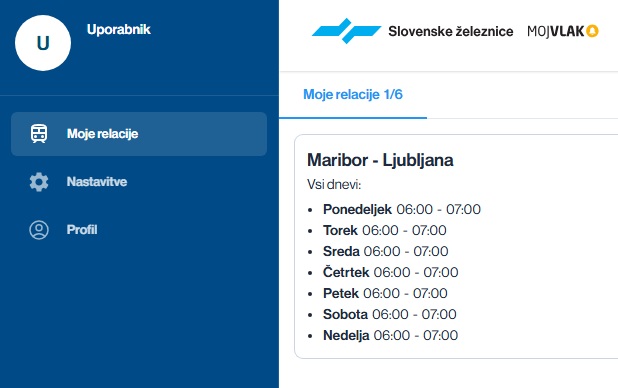The image size is (618, 388).
Task: Click the MOJVLAK logo text
Action: (556, 31)
